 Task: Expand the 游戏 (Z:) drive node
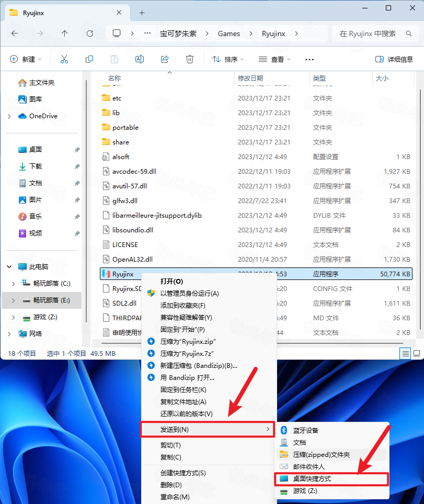tap(13, 317)
